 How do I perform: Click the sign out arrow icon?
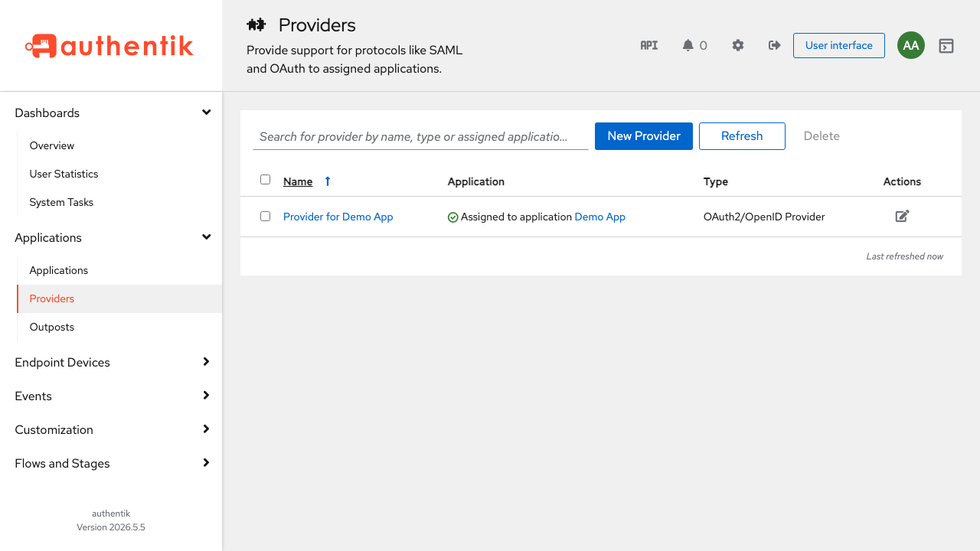[775, 45]
